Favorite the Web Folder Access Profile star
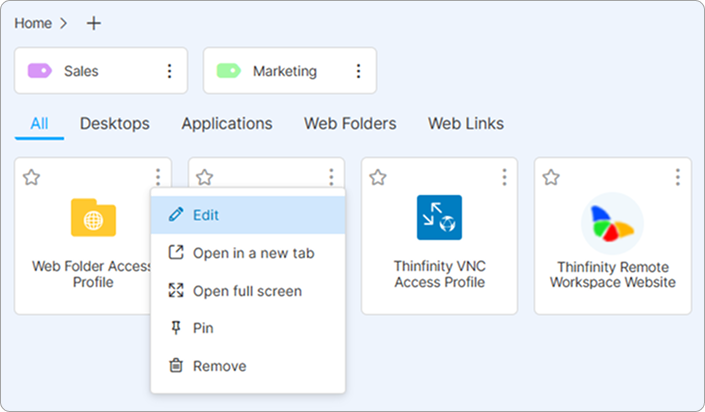 pos(31,177)
